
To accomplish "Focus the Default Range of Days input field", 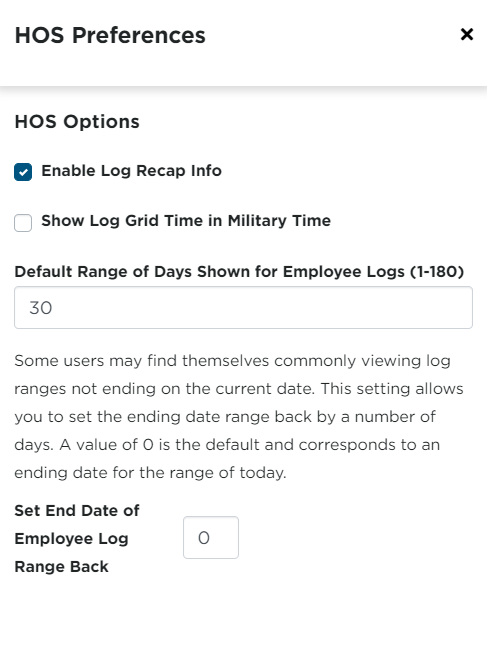I will (243, 308).
